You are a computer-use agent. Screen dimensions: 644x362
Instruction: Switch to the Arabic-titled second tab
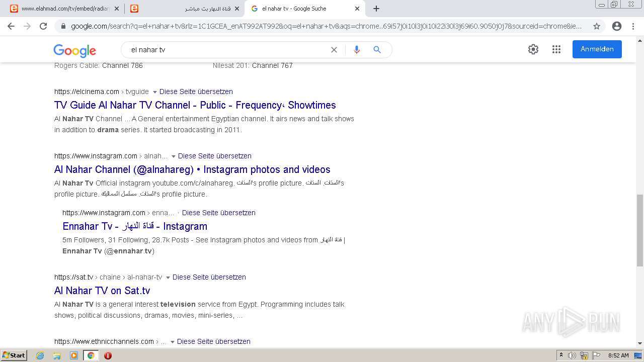184,9
